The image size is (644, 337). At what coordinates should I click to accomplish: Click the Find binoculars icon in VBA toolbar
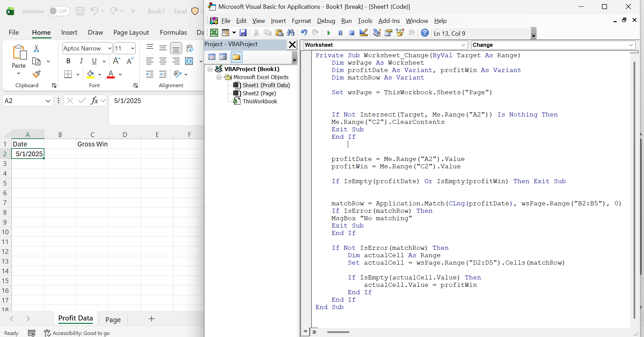(x=291, y=33)
